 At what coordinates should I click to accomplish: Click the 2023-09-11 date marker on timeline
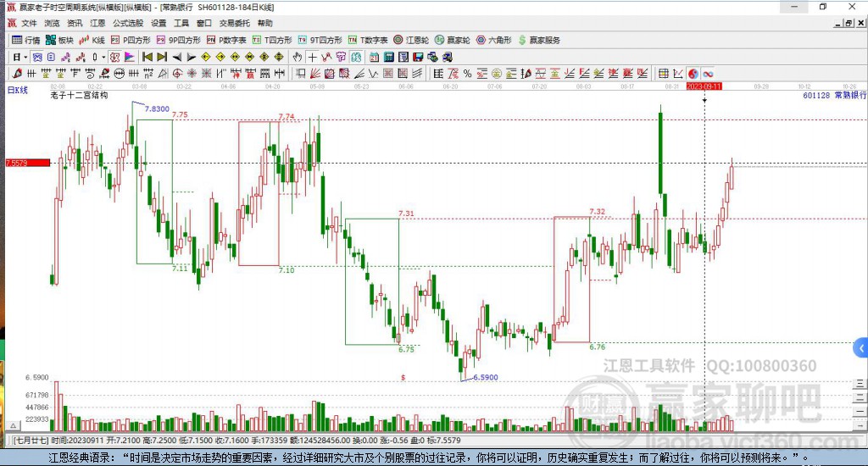tap(704, 86)
